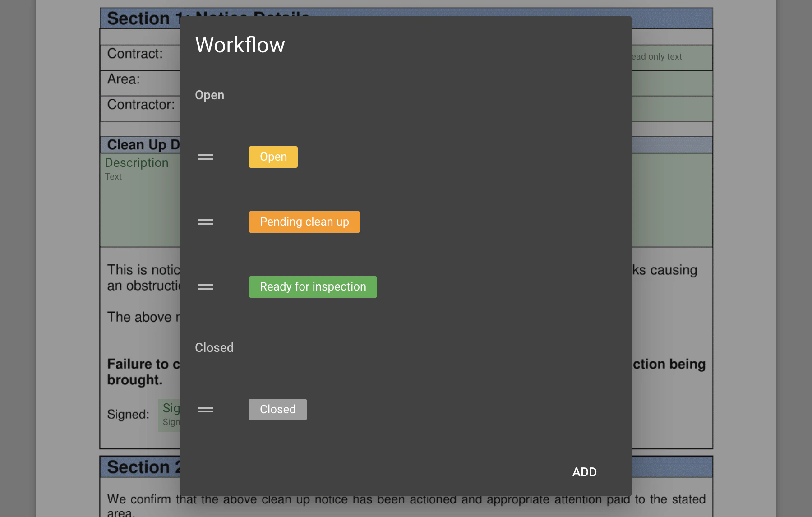Grab the drag handle beside Ready for inspection
This screenshot has height=517, width=812.
[205, 286]
